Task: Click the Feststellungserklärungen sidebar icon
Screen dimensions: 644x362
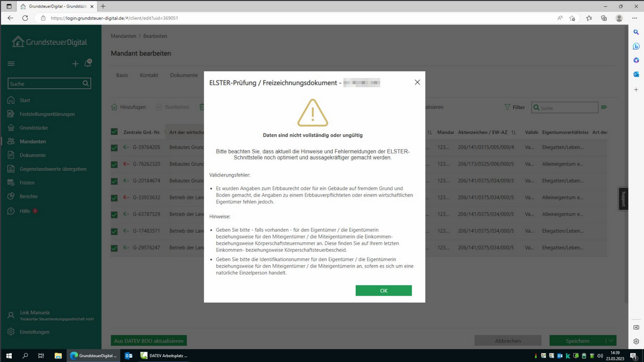Action: (x=11, y=114)
